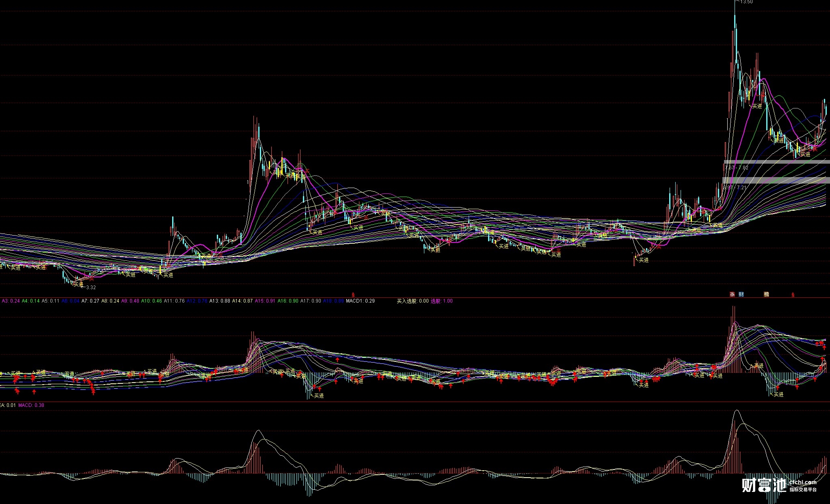Click the 13.50 high price label
Viewport: 830px width, 504px height.
click(746, 2)
